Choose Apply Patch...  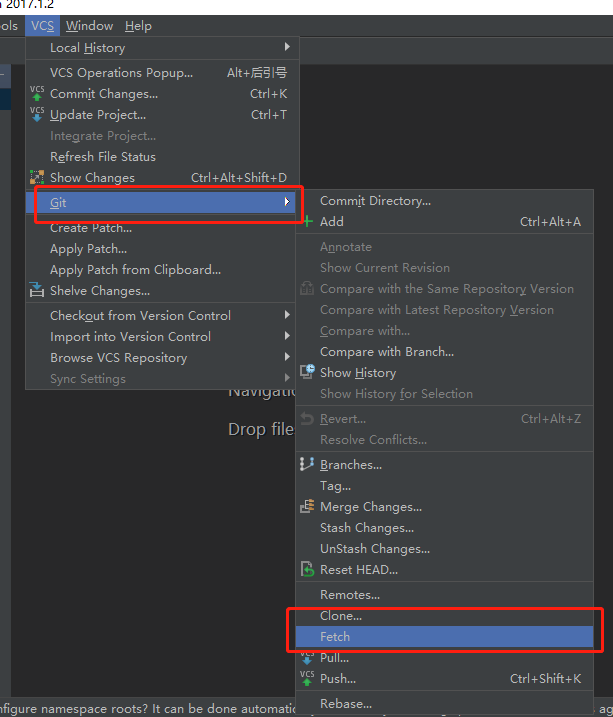(x=162, y=249)
